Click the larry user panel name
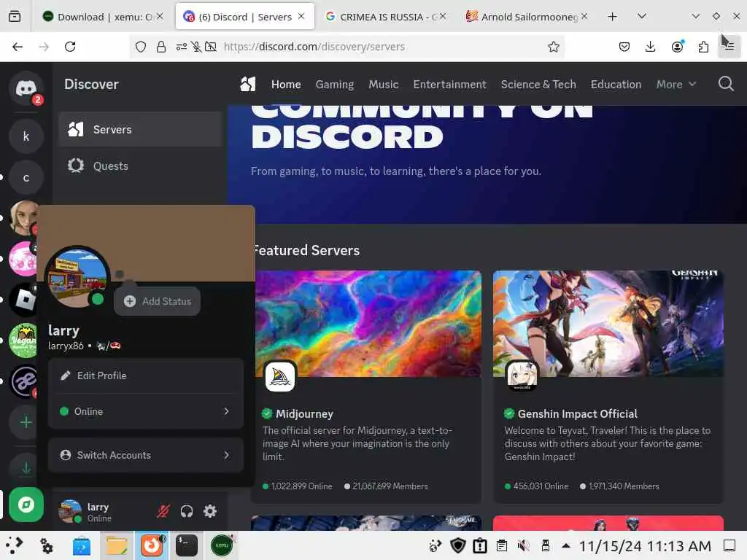This screenshot has width=747, height=560. click(x=98, y=507)
